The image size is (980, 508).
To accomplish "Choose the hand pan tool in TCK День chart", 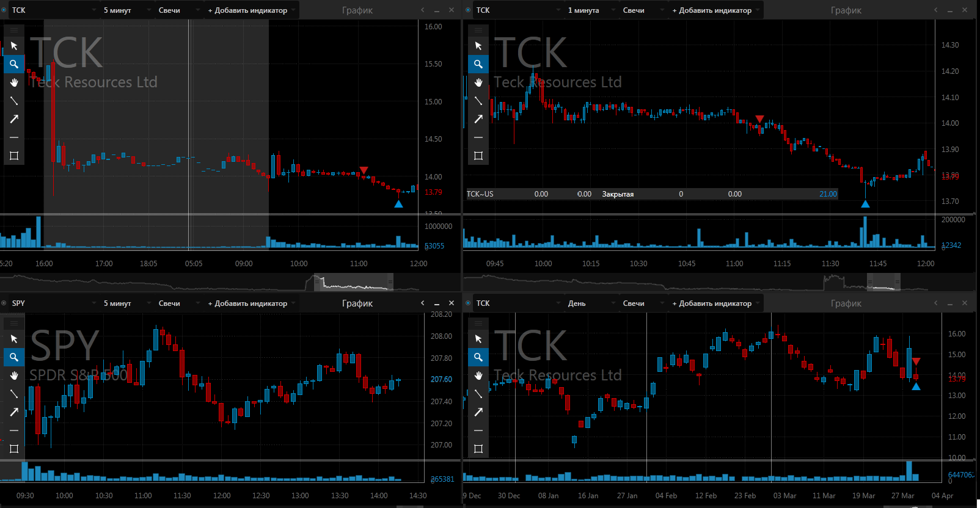I will (x=478, y=376).
